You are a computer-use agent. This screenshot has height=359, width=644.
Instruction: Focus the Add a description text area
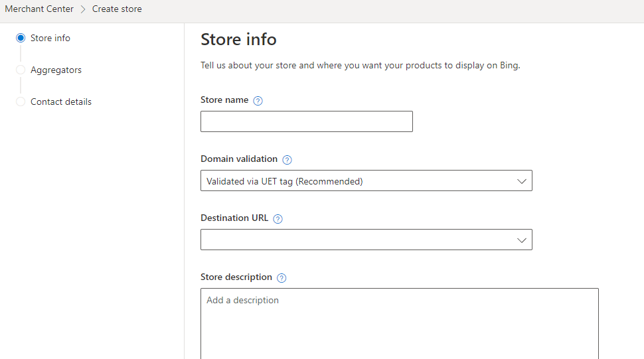coord(400,324)
